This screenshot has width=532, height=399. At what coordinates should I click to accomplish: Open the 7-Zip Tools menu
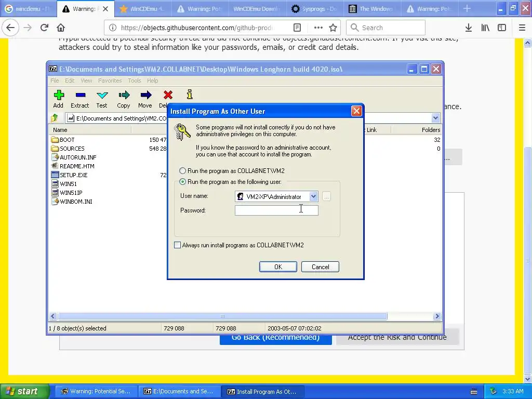point(135,81)
